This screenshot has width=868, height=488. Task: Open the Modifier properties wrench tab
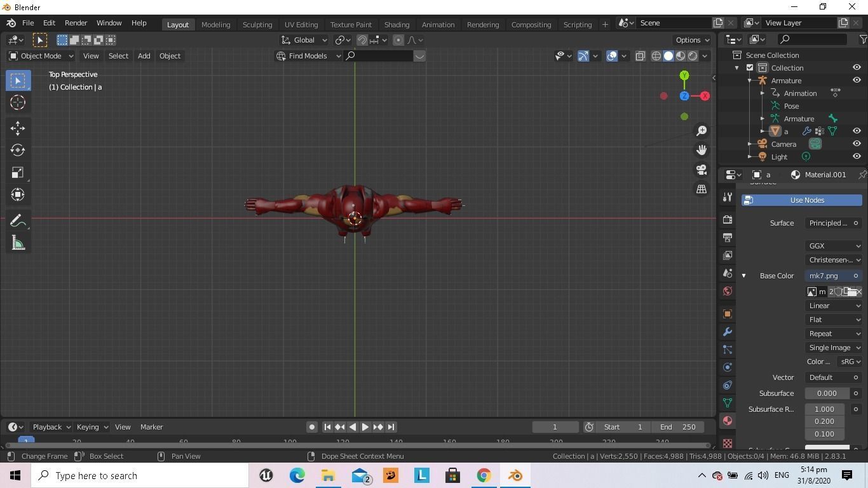[728, 332]
